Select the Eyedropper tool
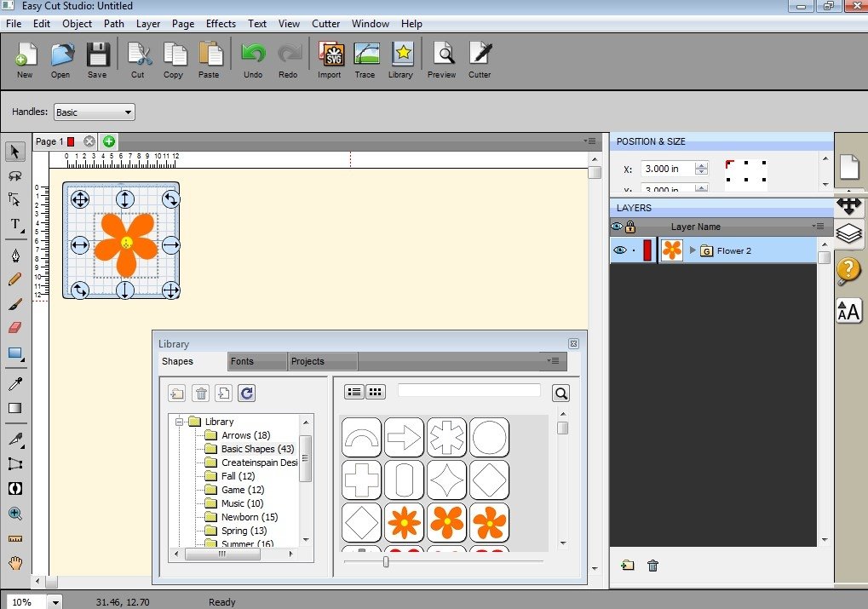868x609 pixels. [15, 383]
